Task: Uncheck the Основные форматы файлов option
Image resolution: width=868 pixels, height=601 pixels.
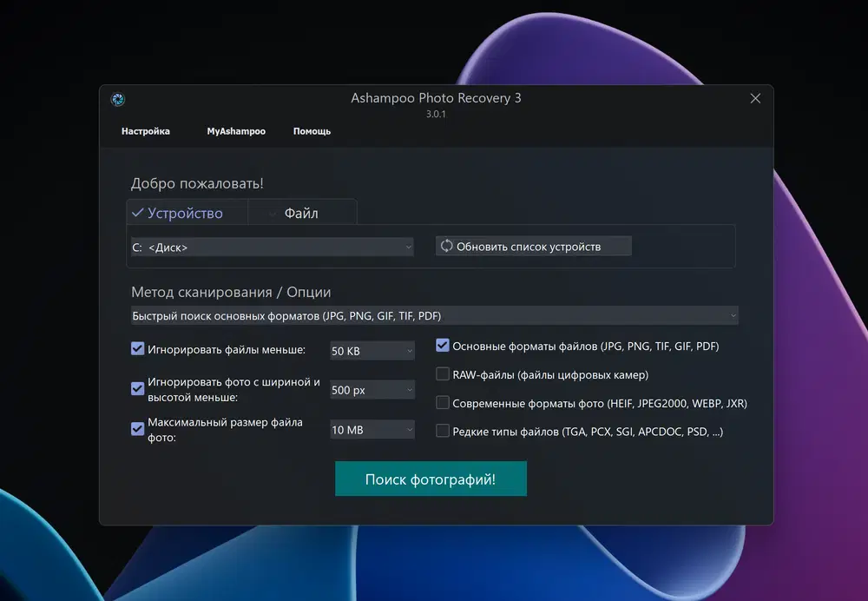Action: click(443, 345)
